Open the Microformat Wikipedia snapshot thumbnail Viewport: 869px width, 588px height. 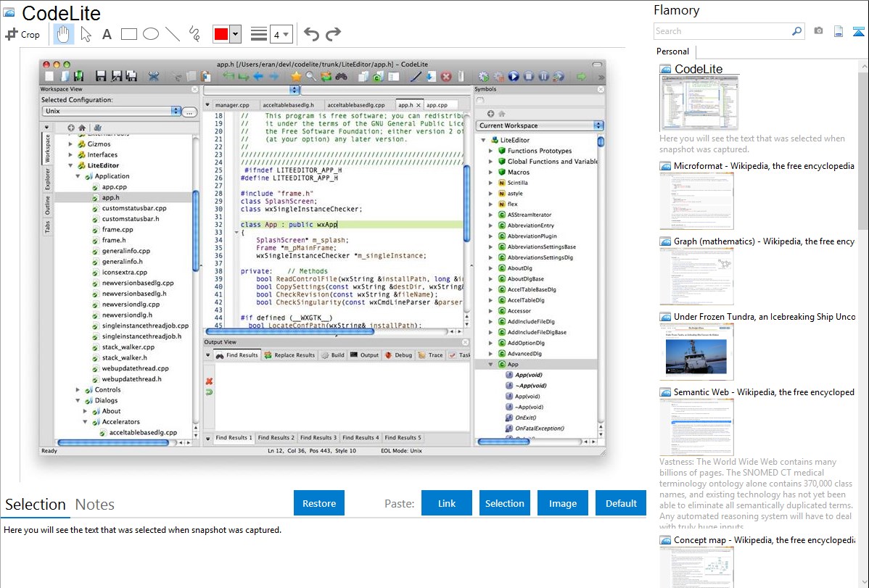[696, 201]
